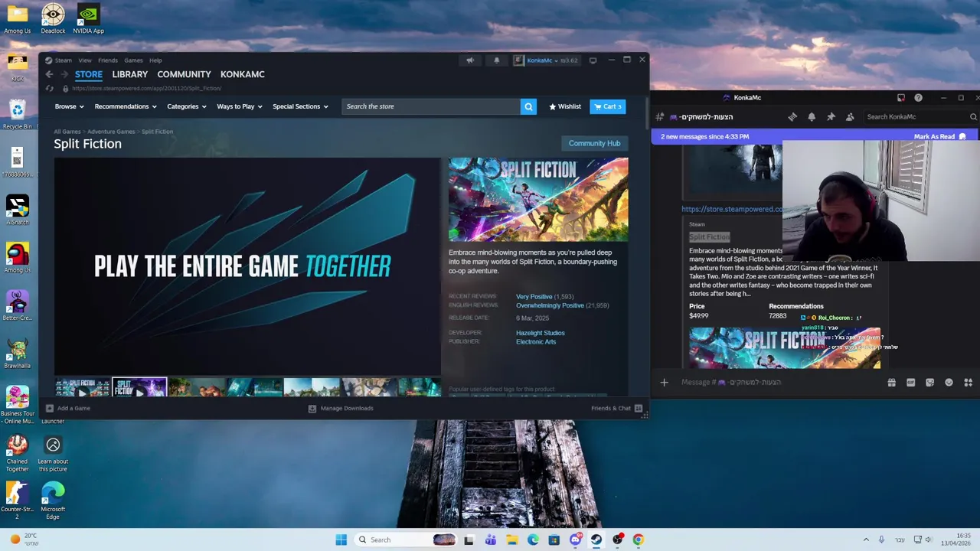The width and height of the screenshot is (980, 551).
Task: Open the Steam Cart
Action: (608, 106)
